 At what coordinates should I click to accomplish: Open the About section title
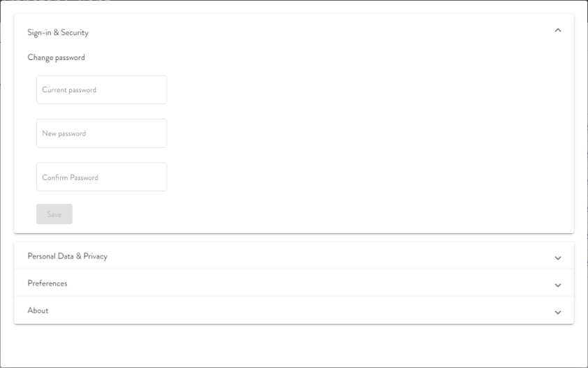click(x=38, y=311)
